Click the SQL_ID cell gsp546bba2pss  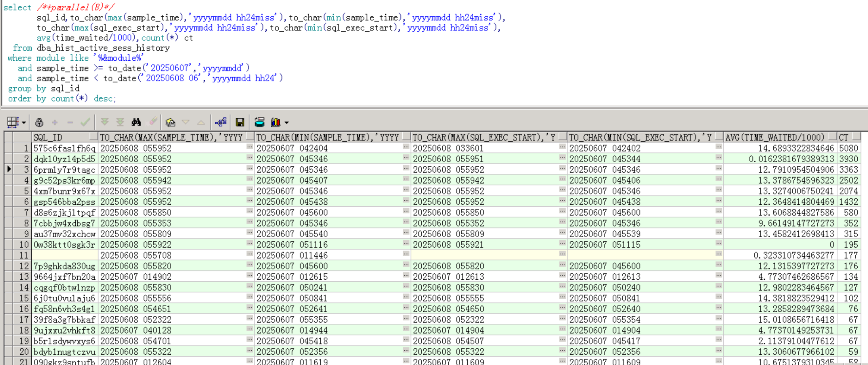65,202
